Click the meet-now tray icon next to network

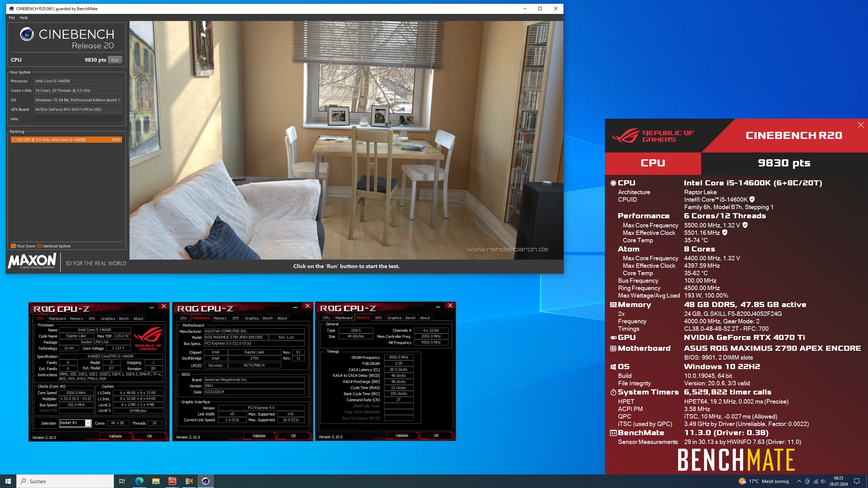pos(807,481)
